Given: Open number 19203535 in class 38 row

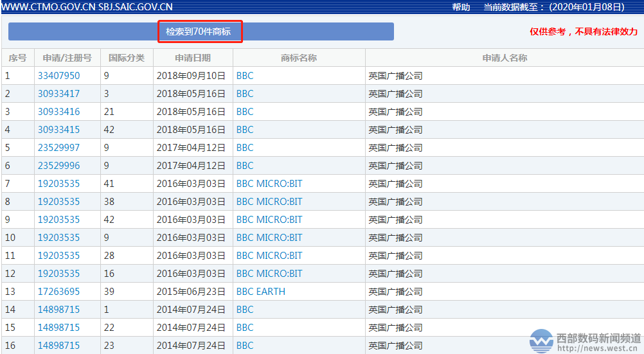Looking at the screenshot, I should click(58, 202).
